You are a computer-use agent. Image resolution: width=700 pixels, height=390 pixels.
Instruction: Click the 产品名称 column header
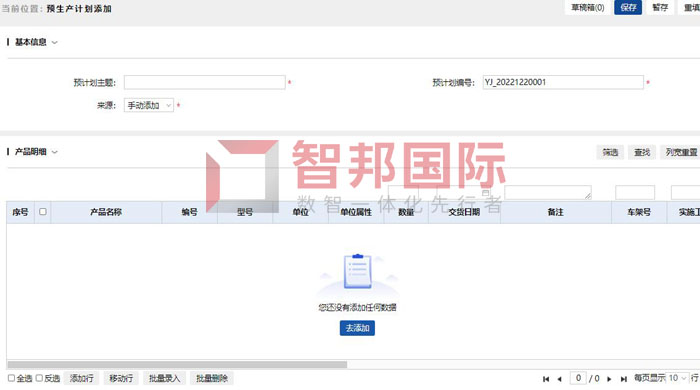[106, 212]
